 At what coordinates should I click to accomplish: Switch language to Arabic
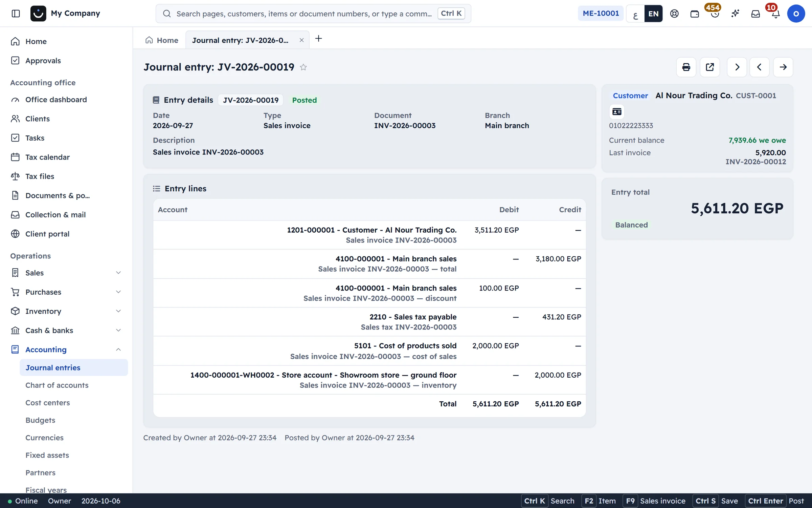pyautogui.click(x=635, y=14)
